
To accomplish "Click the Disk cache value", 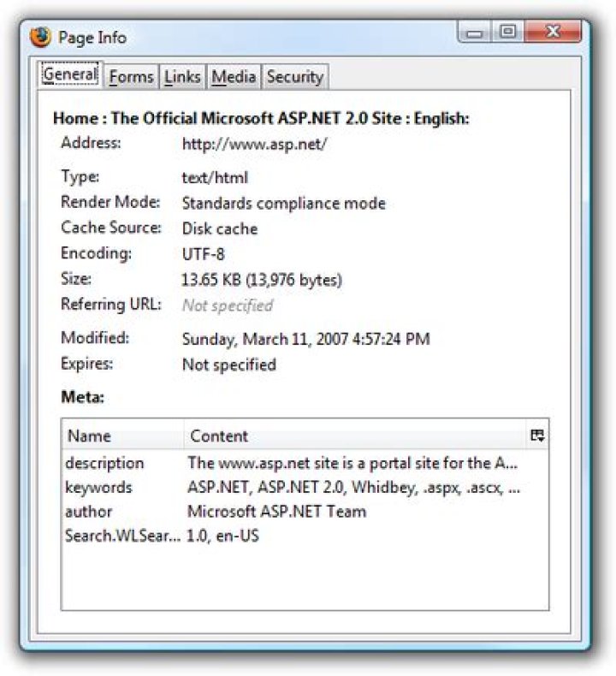I will click(220, 228).
